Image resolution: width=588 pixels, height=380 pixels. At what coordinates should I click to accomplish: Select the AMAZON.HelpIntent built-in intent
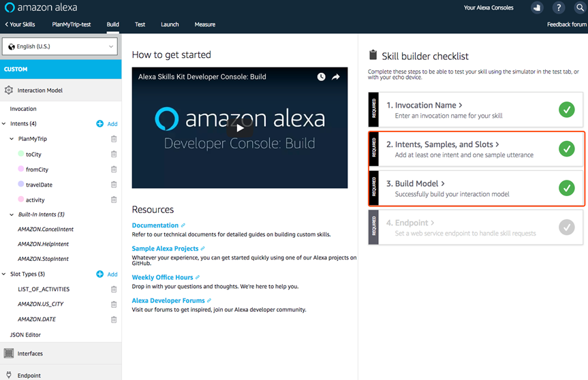point(43,244)
